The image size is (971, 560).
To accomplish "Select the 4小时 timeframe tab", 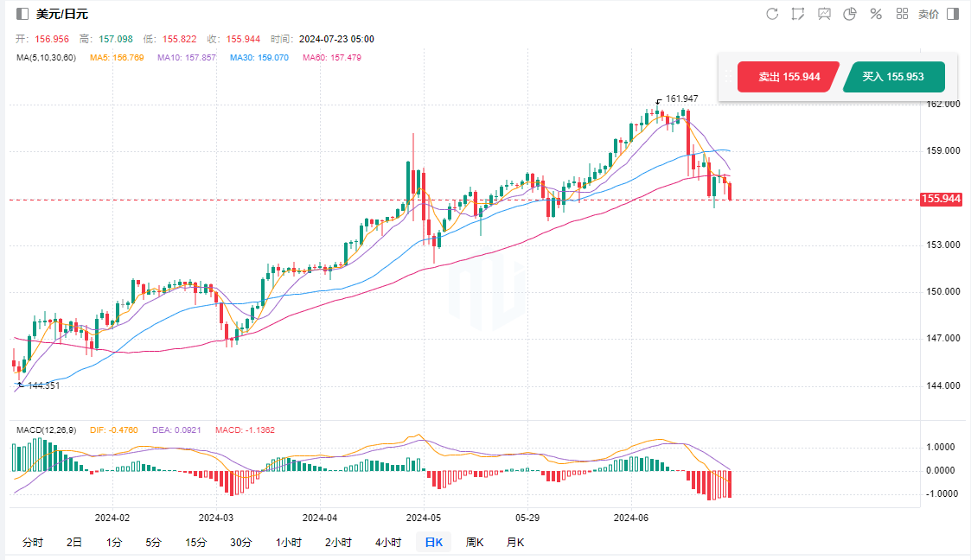I will pos(388,543).
